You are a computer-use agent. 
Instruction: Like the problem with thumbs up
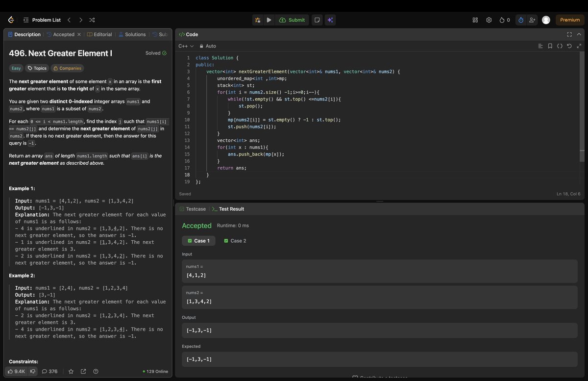(16, 371)
